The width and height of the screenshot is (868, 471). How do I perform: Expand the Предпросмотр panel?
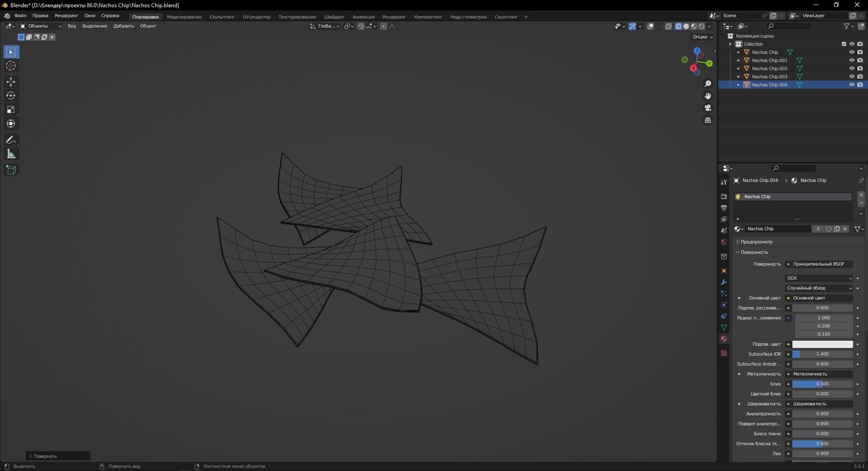[x=756, y=242]
